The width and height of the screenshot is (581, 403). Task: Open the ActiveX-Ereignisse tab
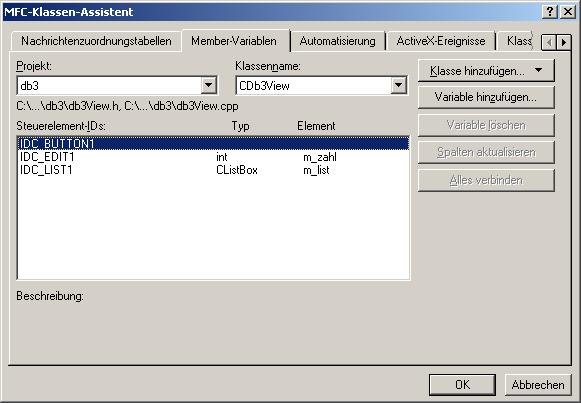[x=441, y=41]
